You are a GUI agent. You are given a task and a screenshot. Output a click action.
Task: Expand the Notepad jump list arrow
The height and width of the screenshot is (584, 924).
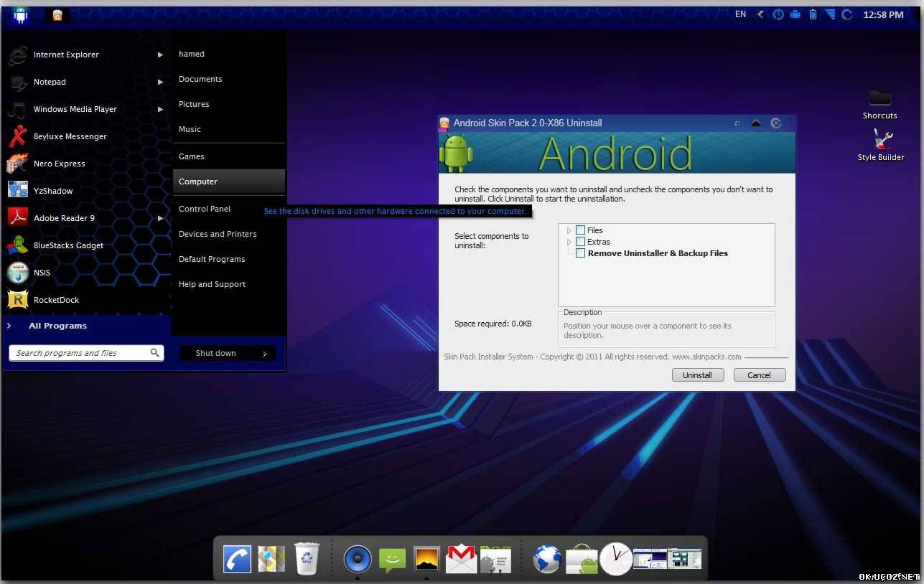tap(160, 82)
